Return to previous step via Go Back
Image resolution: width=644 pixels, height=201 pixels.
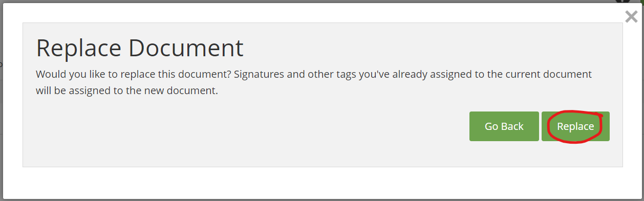click(504, 126)
